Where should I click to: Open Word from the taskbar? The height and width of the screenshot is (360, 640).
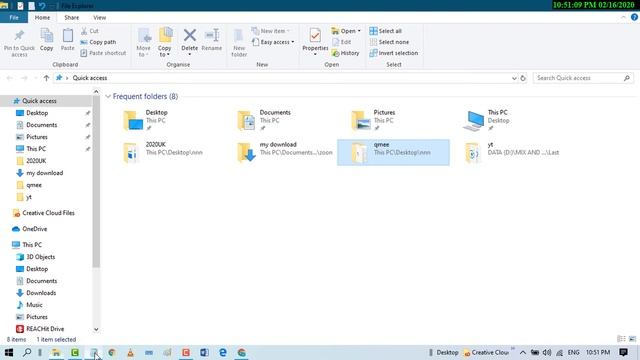pyautogui.click(x=204, y=352)
